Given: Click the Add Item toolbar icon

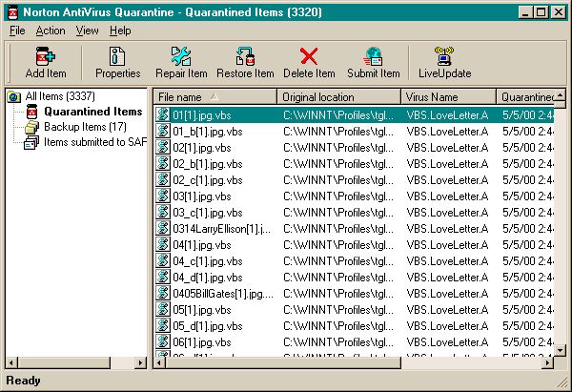Looking at the screenshot, I should click(46, 63).
